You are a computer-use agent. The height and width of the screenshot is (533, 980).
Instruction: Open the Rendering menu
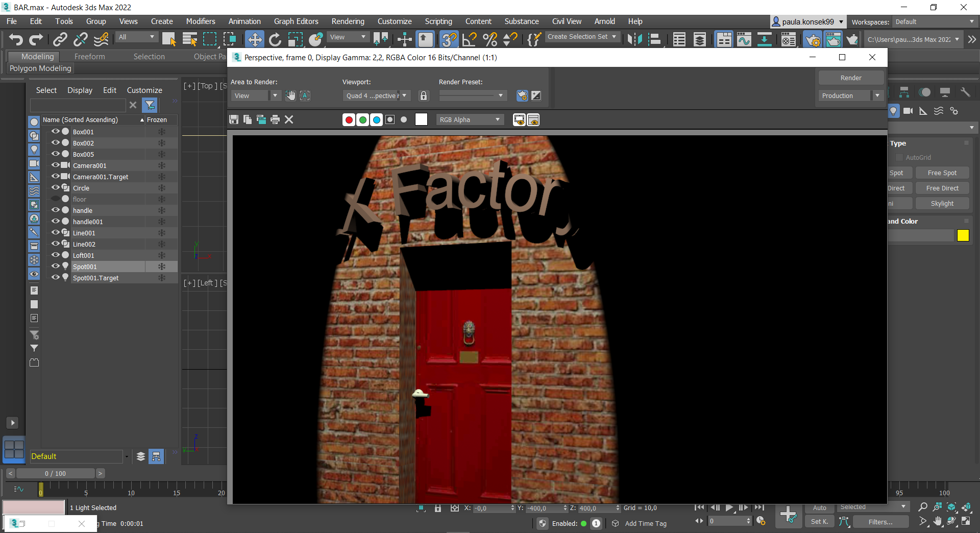pyautogui.click(x=348, y=21)
